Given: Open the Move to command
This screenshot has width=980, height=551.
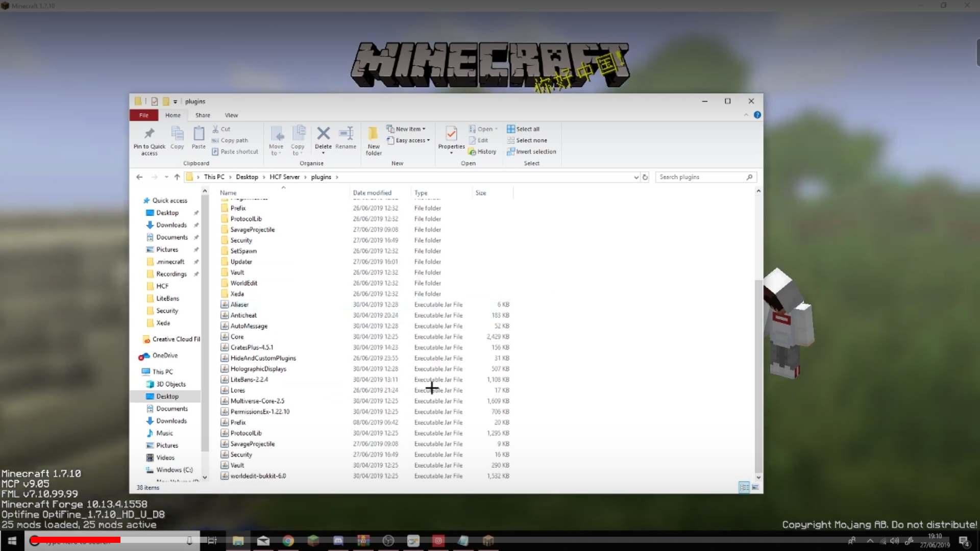Looking at the screenshot, I should point(276,140).
